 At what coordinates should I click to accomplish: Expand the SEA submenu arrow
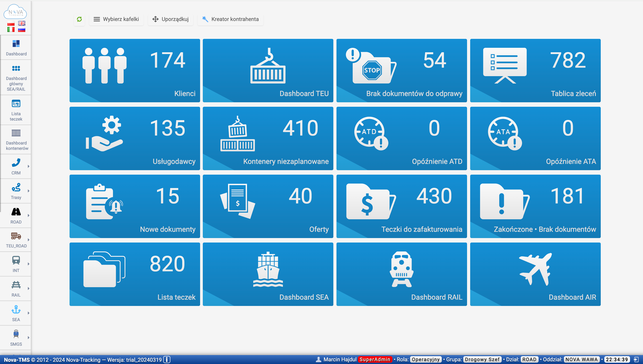pyautogui.click(x=29, y=313)
